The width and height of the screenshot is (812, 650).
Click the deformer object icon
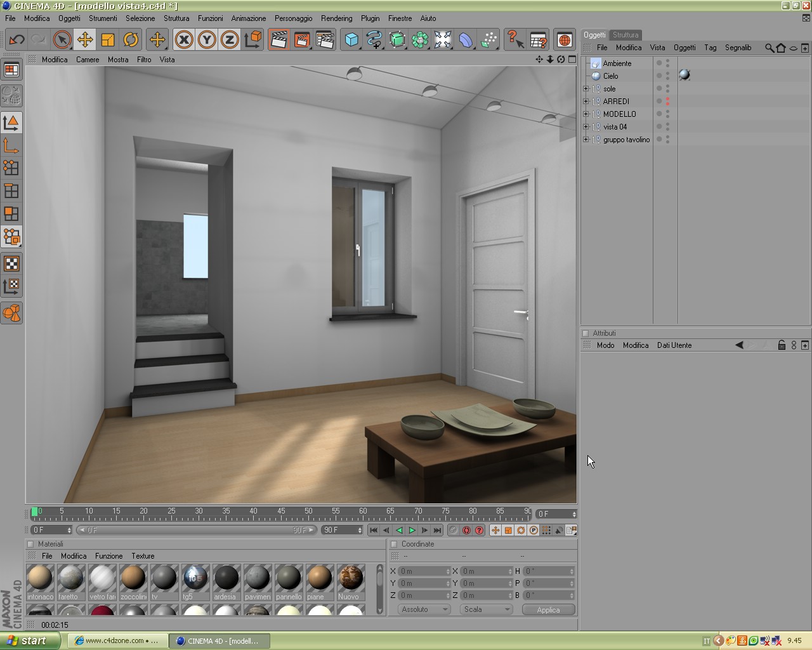pos(466,40)
